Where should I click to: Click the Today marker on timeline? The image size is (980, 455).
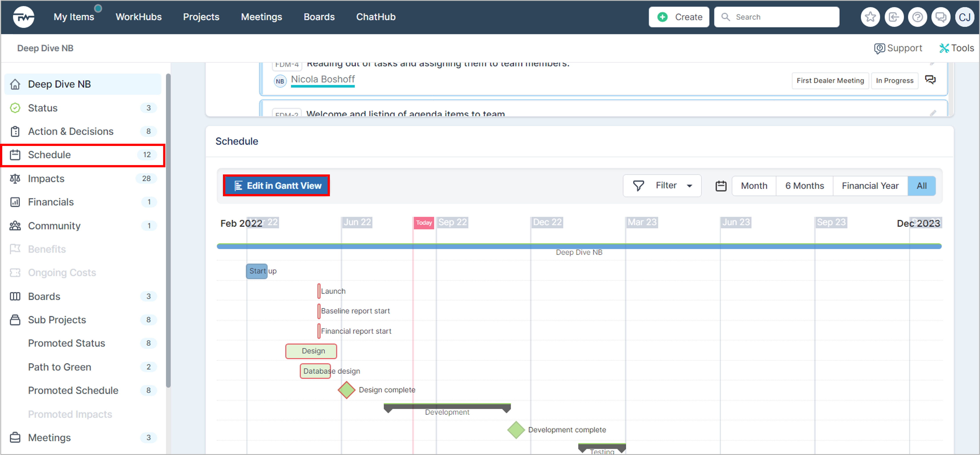[x=423, y=223]
